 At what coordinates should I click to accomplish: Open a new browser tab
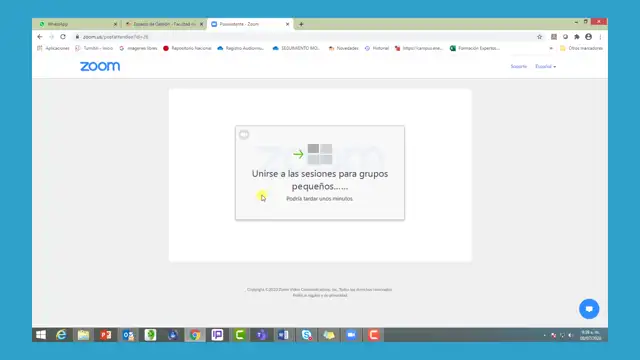coord(301,24)
